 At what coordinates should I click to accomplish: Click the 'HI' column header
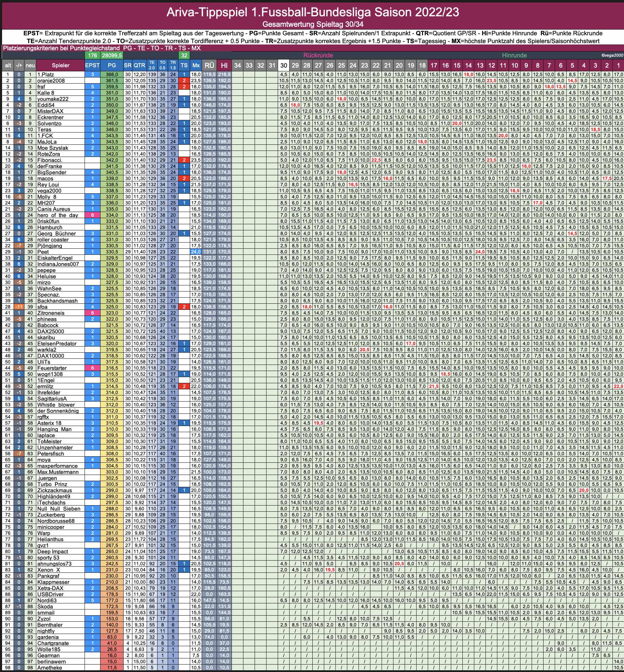pyautogui.click(x=224, y=65)
